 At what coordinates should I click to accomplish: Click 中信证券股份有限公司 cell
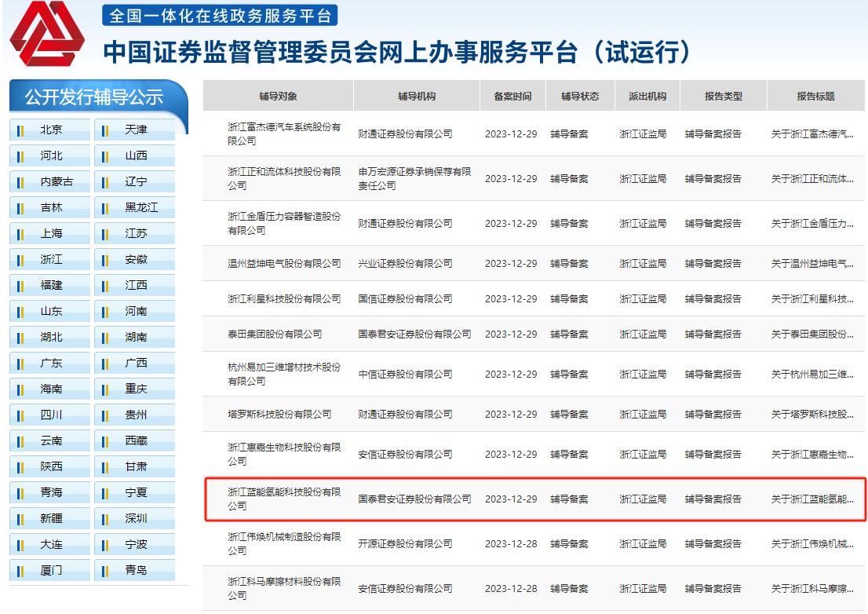click(405, 375)
